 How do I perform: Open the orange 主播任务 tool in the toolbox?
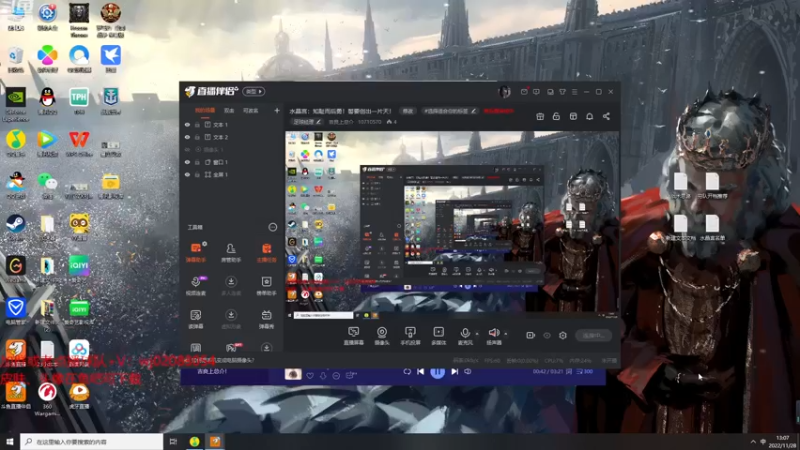(x=266, y=252)
